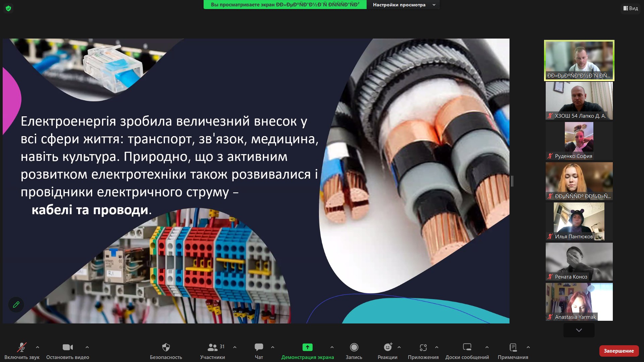
Task: Expand video options arrow next to camera
Action: coord(87,347)
